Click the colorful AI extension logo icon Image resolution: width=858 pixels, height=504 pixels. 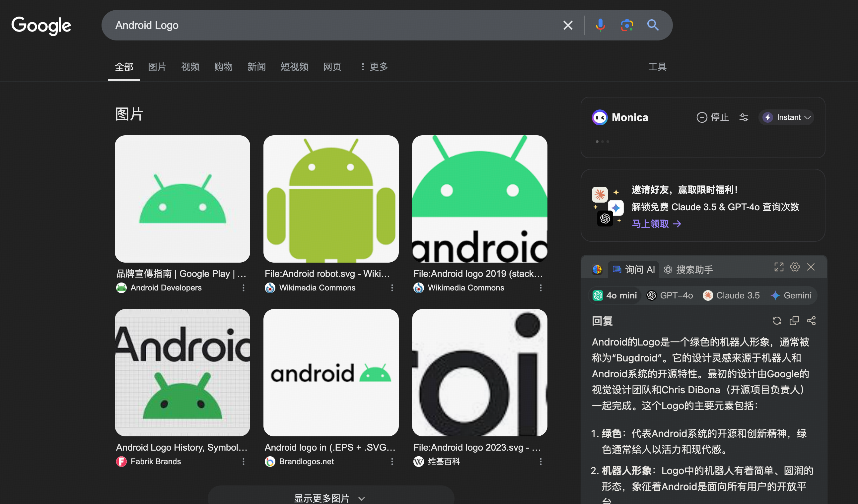597,270
